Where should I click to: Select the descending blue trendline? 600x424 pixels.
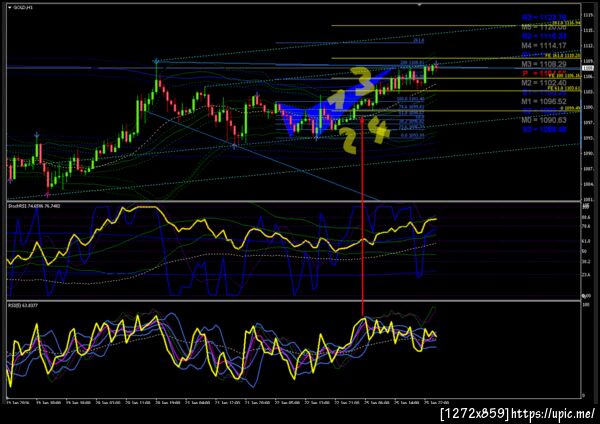[x=262, y=155]
